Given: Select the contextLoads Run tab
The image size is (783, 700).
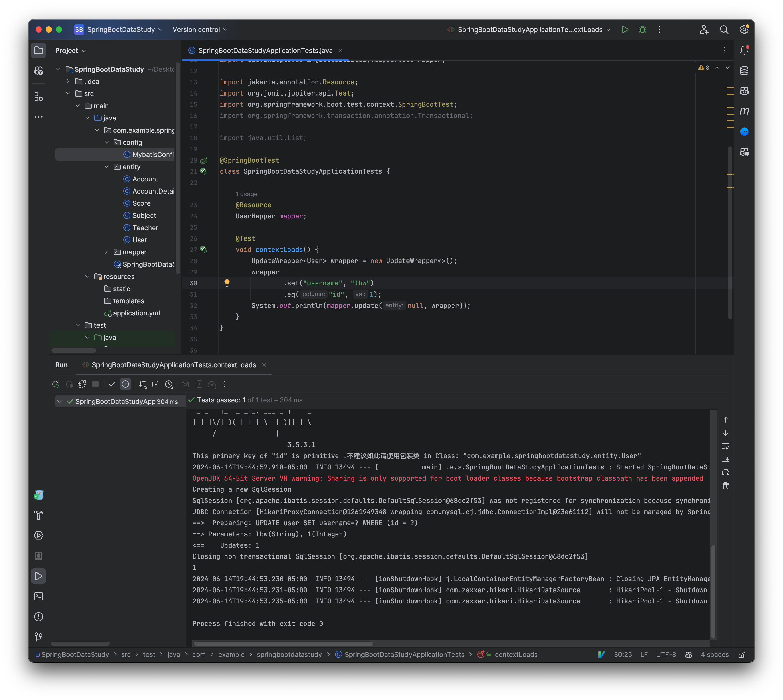Looking at the screenshot, I should 173,365.
